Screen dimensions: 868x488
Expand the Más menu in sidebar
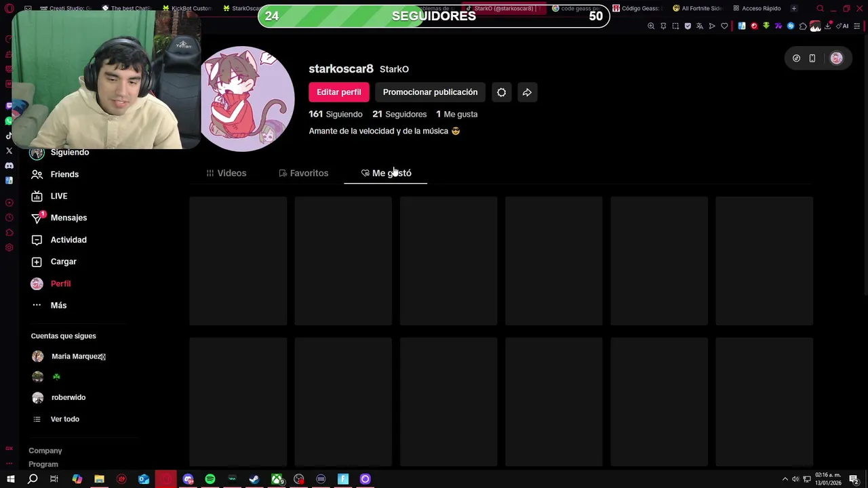[49, 305]
